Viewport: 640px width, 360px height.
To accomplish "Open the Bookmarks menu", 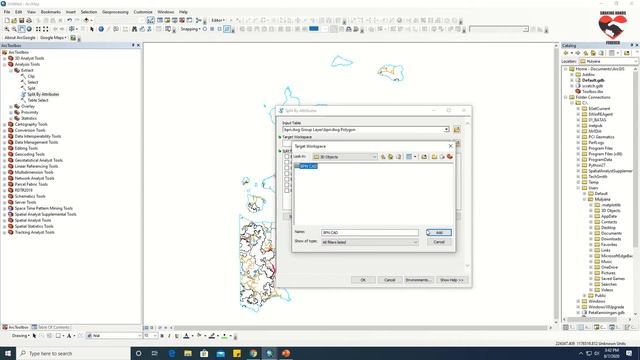I will pos(51,12).
